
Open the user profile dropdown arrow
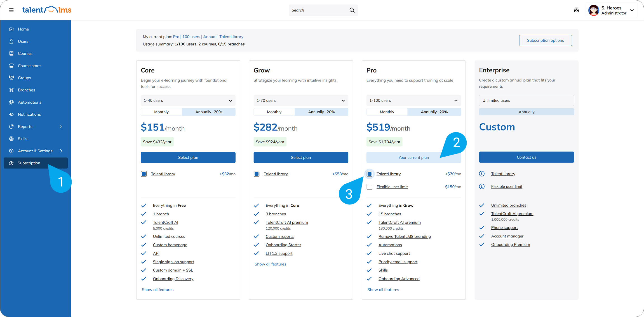632,10
